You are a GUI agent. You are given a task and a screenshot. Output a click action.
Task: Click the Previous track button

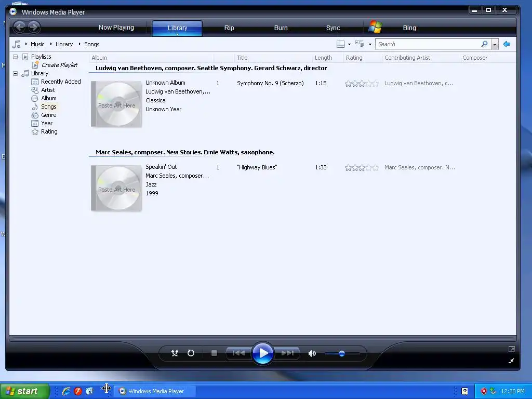[x=238, y=353]
